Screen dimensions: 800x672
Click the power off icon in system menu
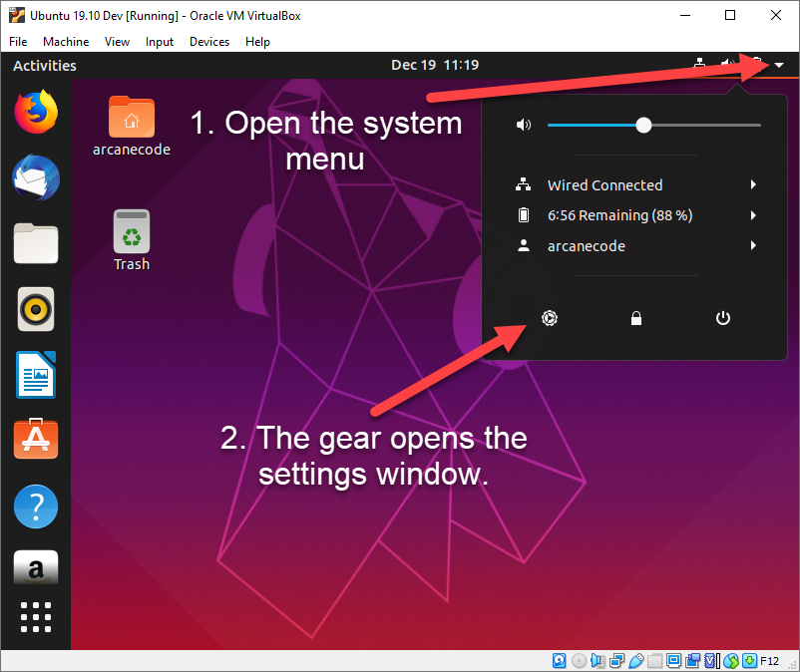click(722, 318)
